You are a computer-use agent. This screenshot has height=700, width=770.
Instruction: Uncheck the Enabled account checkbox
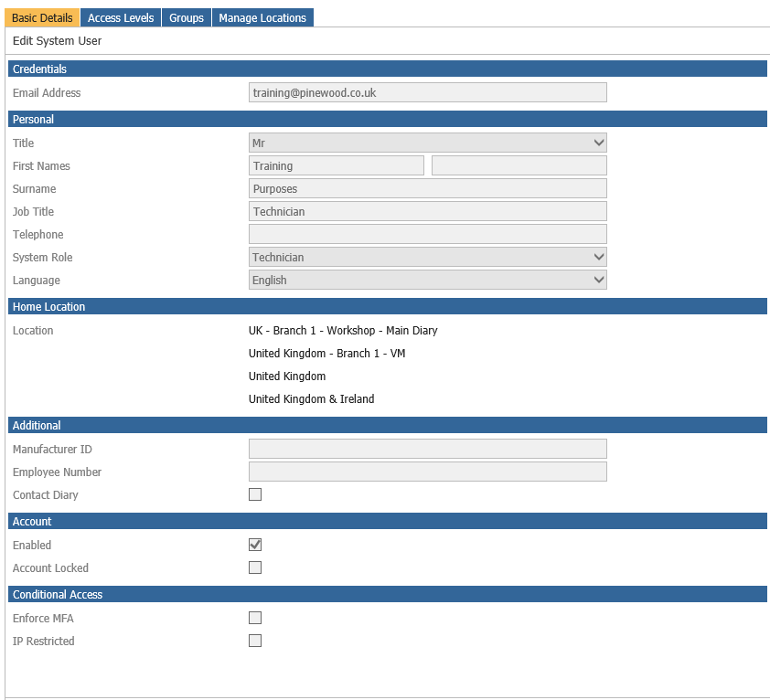pyautogui.click(x=255, y=545)
